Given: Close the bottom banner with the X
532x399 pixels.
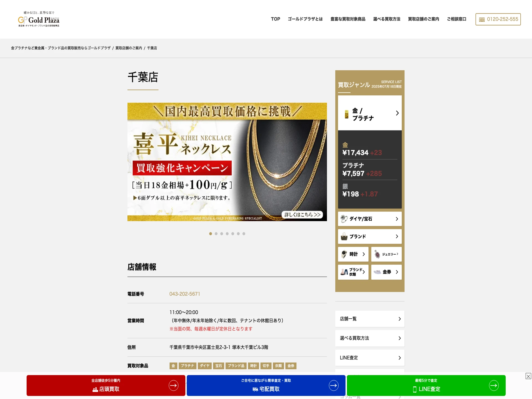Looking at the screenshot, I should [528, 376].
